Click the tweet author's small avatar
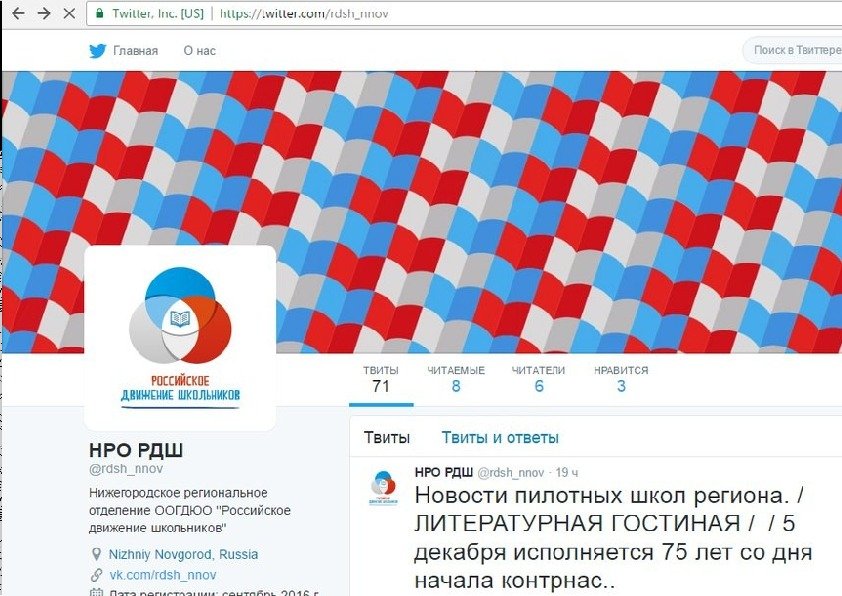 point(383,488)
